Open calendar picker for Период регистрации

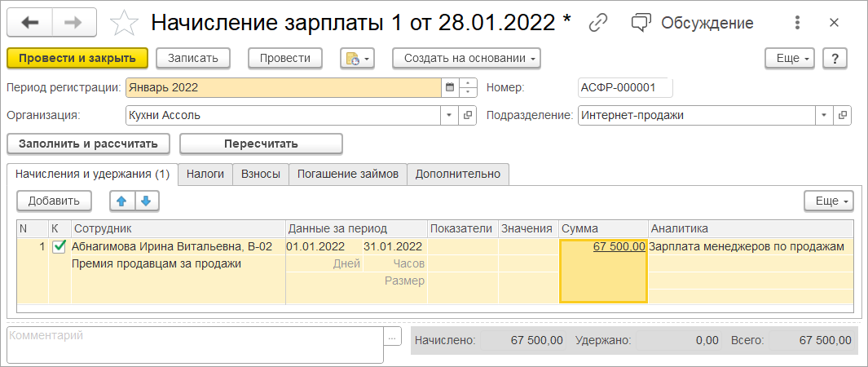coord(449,87)
